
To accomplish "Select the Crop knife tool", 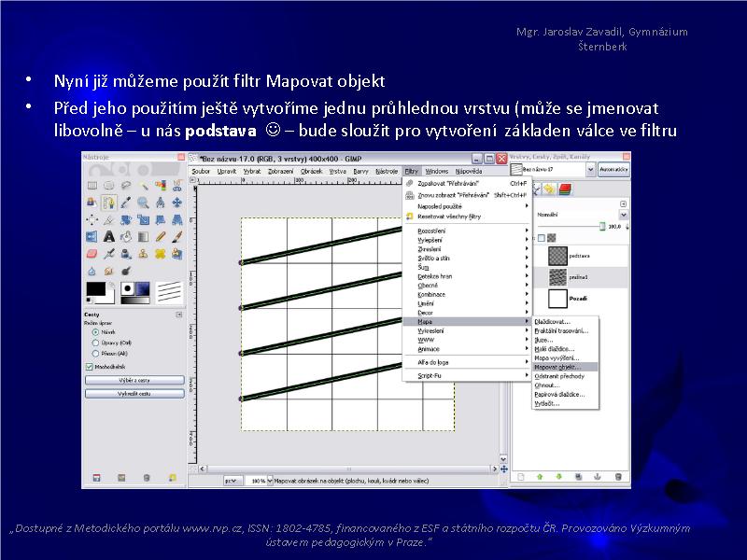I will [109, 219].
